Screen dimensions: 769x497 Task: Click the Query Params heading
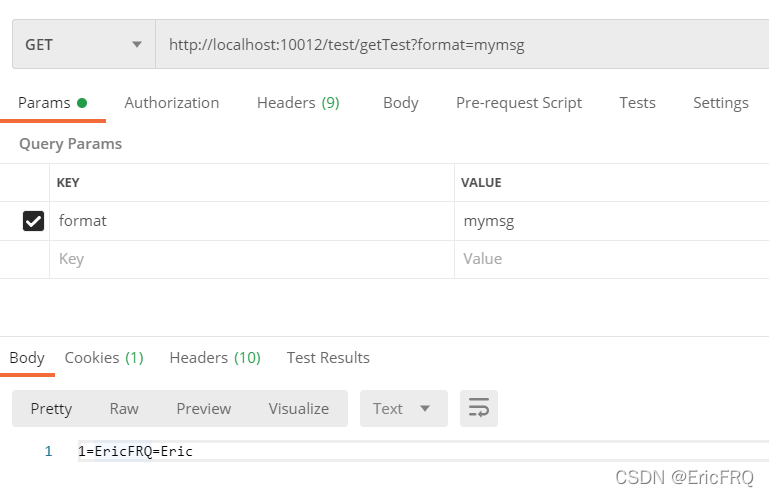point(70,144)
